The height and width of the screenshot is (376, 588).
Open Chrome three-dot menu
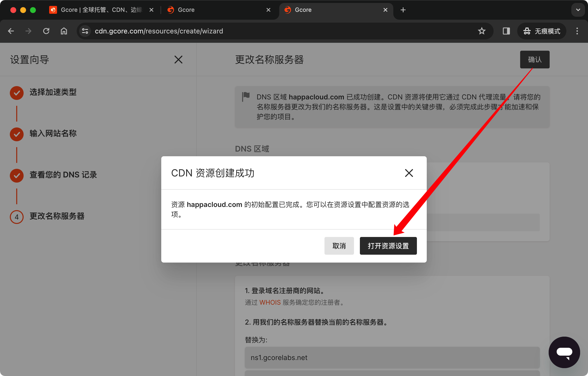tap(577, 31)
